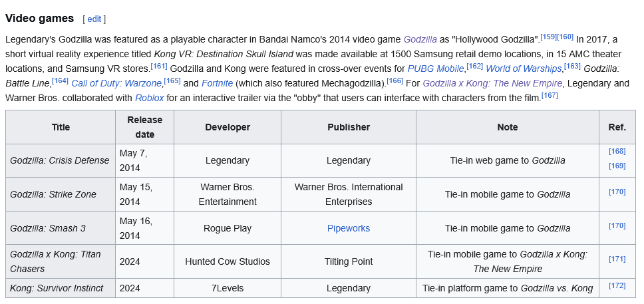Open reference 163 after World of Warships
The height and width of the screenshot is (304, 644).
click(x=572, y=65)
